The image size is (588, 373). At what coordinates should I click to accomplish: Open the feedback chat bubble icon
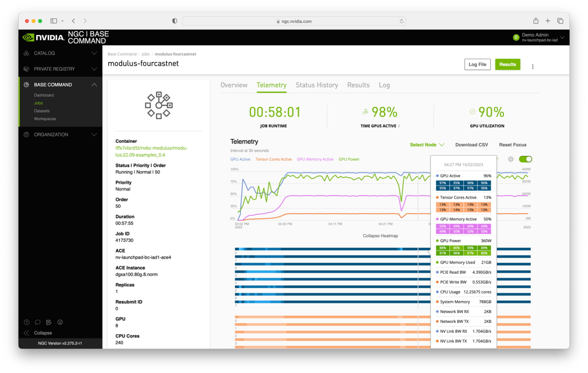point(38,322)
